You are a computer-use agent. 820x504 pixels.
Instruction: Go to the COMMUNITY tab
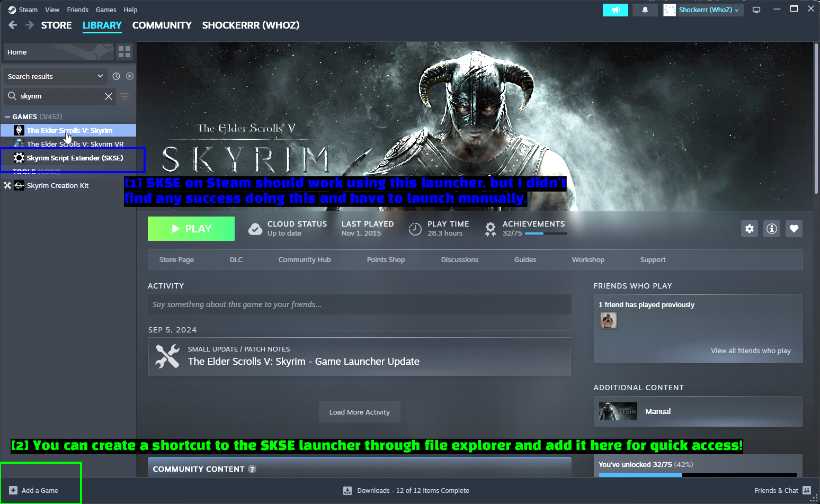coord(162,25)
